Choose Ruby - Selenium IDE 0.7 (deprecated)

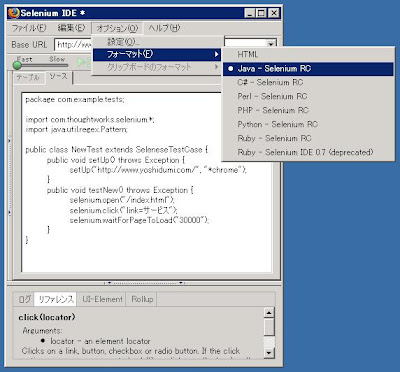[308, 152]
